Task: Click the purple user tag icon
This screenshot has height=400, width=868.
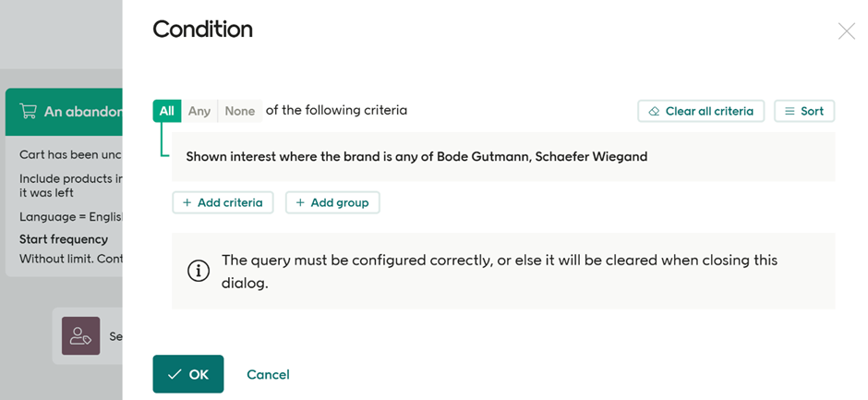Action: pos(81,335)
